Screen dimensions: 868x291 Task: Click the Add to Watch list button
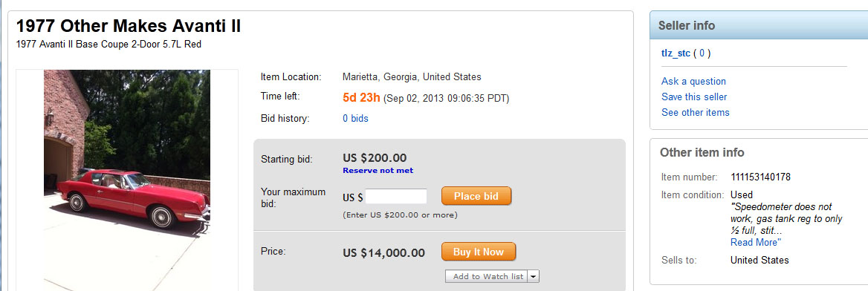click(487, 277)
